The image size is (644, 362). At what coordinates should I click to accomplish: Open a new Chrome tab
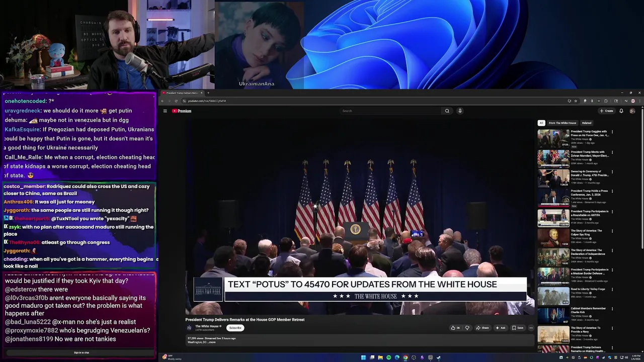tap(208, 93)
